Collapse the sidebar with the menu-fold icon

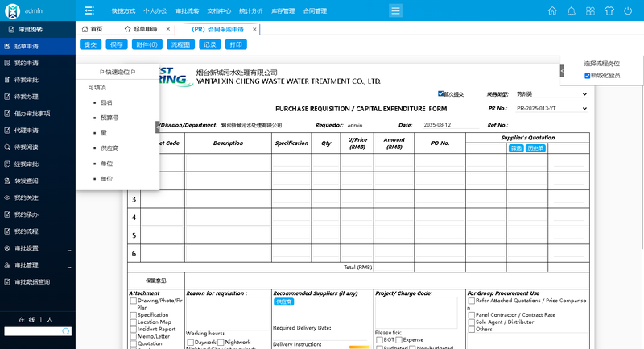(89, 10)
